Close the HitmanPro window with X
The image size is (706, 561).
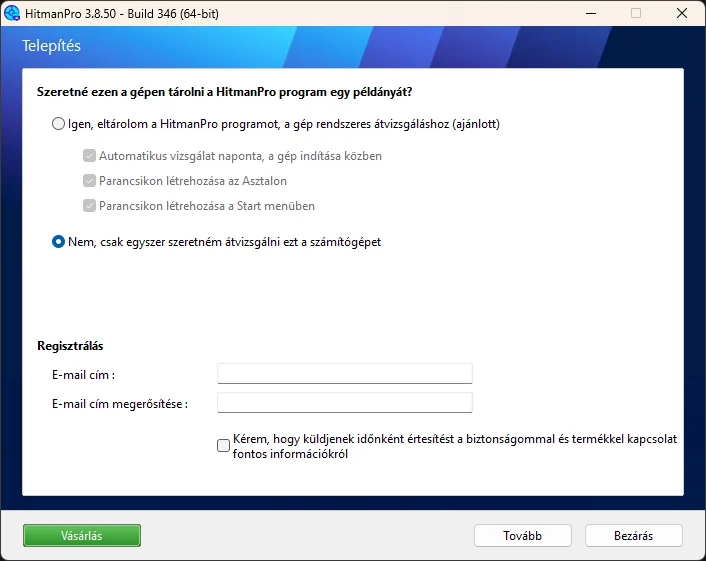[682, 14]
